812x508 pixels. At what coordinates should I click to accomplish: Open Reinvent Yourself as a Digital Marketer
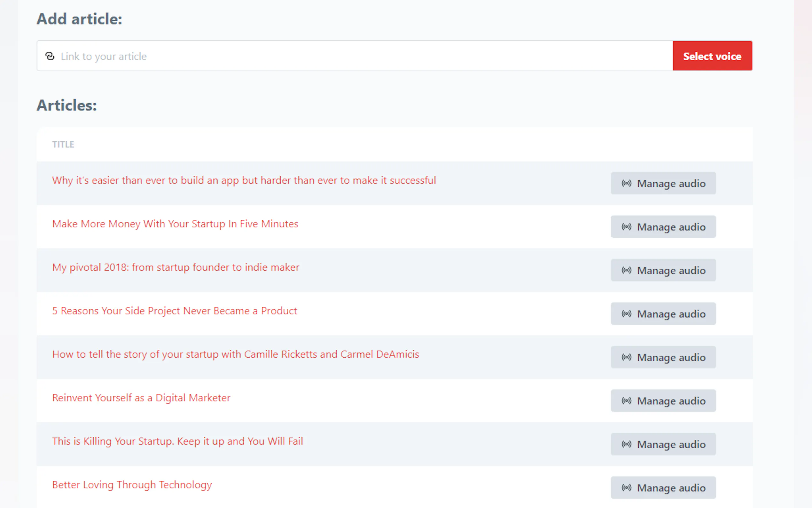141,398
